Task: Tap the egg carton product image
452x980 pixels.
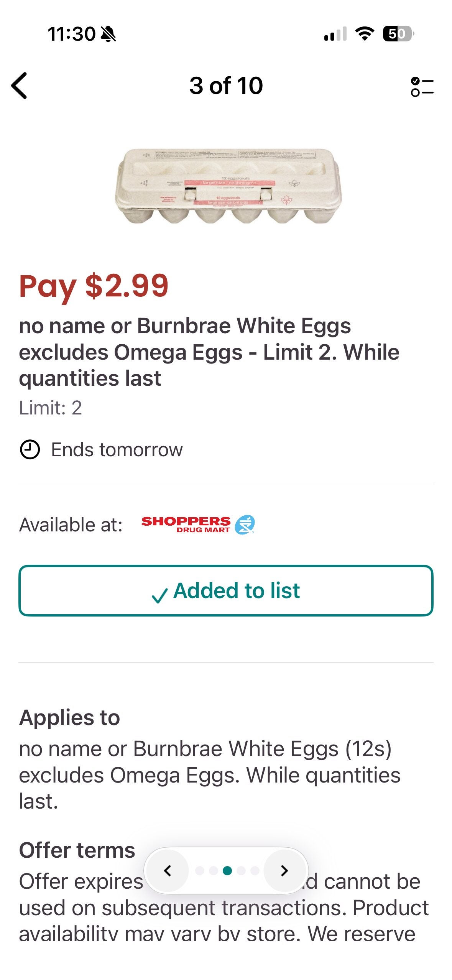Action: click(x=228, y=186)
